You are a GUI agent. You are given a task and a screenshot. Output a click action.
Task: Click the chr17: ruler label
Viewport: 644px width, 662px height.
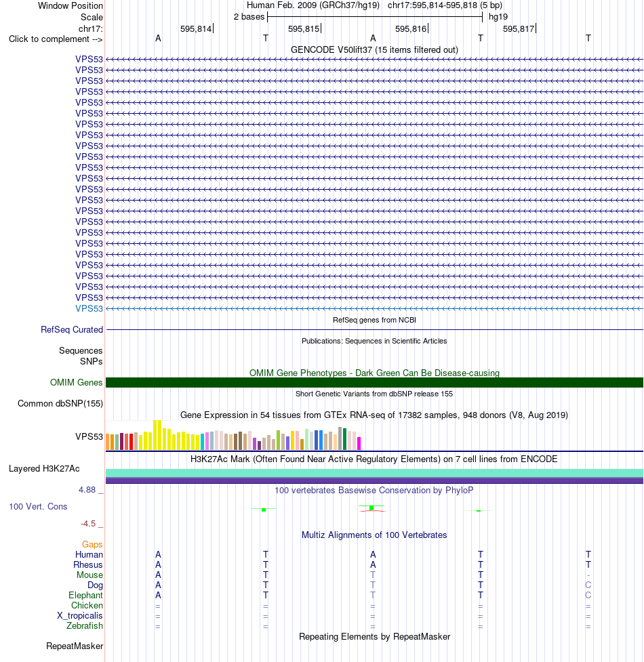pos(90,28)
